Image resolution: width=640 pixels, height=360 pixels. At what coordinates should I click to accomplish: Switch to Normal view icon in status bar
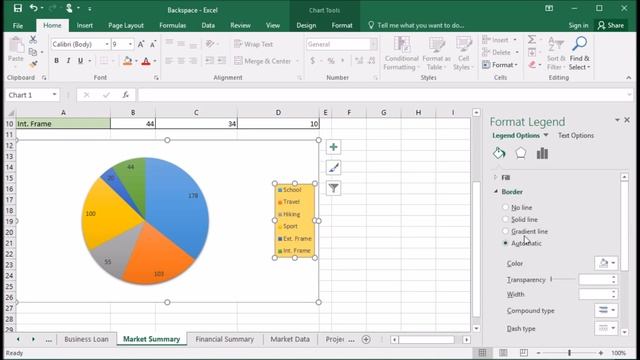click(x=482, y=353)
